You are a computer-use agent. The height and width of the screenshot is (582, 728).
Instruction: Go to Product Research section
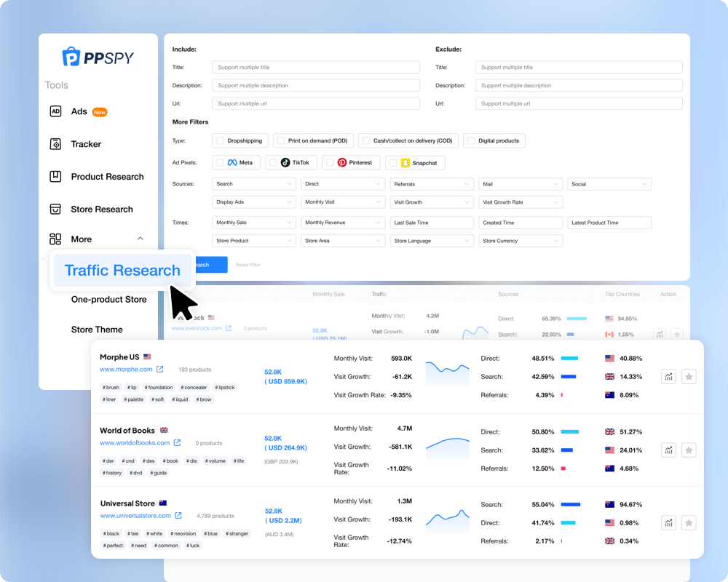click(x=107, y=177)
